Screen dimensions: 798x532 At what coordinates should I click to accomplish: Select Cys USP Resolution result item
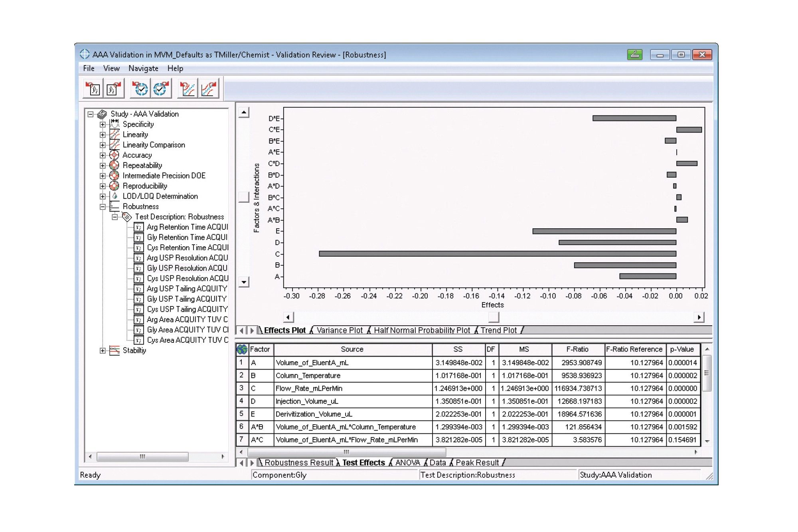[x=187, y=279]
